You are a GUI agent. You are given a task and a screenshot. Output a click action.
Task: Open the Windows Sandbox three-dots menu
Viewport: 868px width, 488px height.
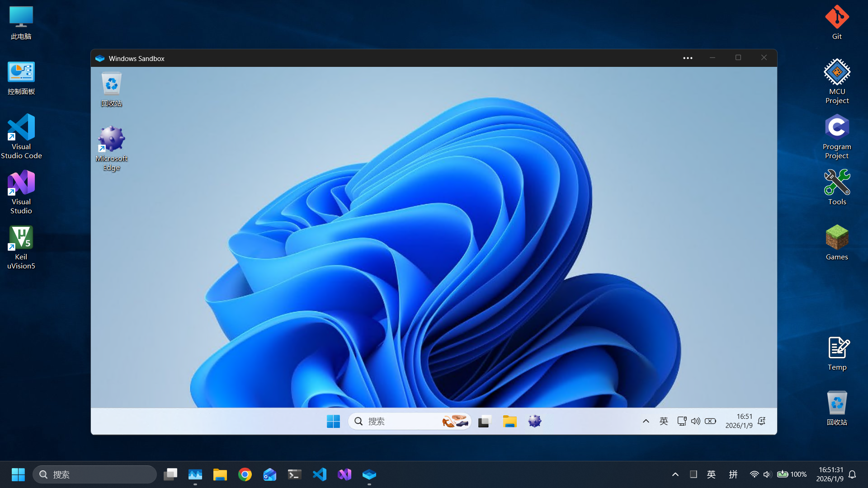(688, 58)
